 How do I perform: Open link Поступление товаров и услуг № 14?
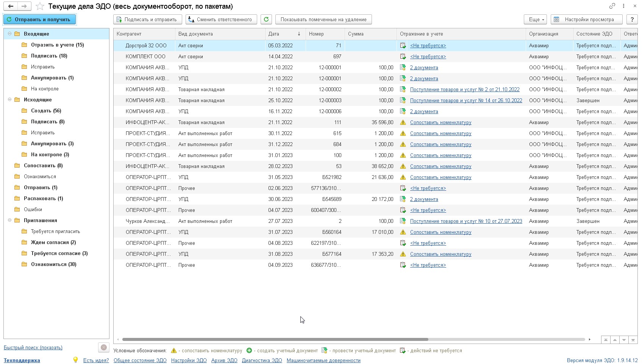tap(466, 100)
